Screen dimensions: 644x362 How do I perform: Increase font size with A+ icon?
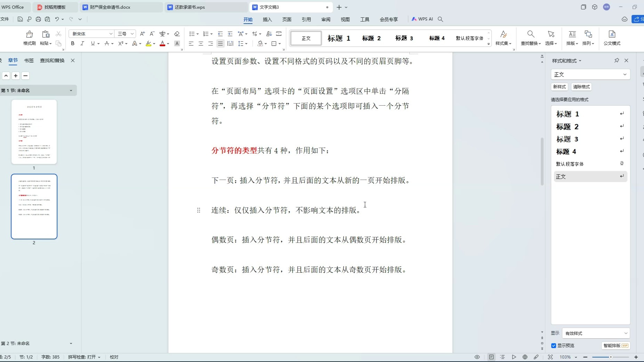coord(142,34)
